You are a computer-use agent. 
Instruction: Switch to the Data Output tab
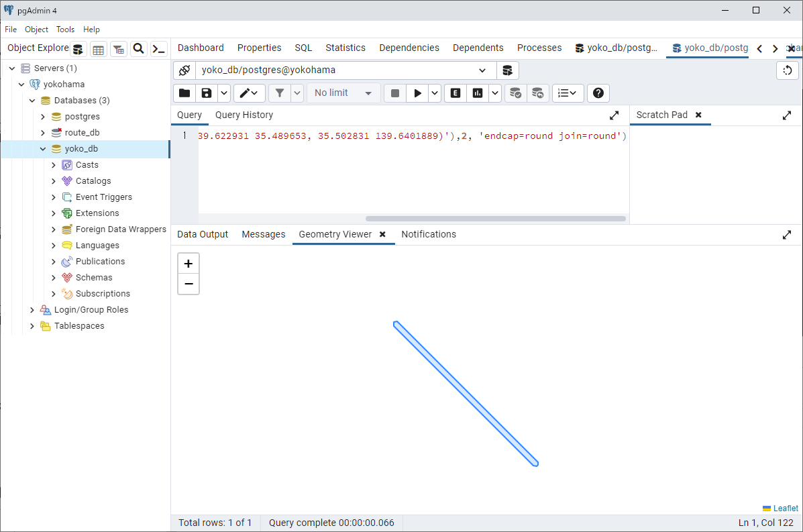pyautogui.click(x=203, y=234)
